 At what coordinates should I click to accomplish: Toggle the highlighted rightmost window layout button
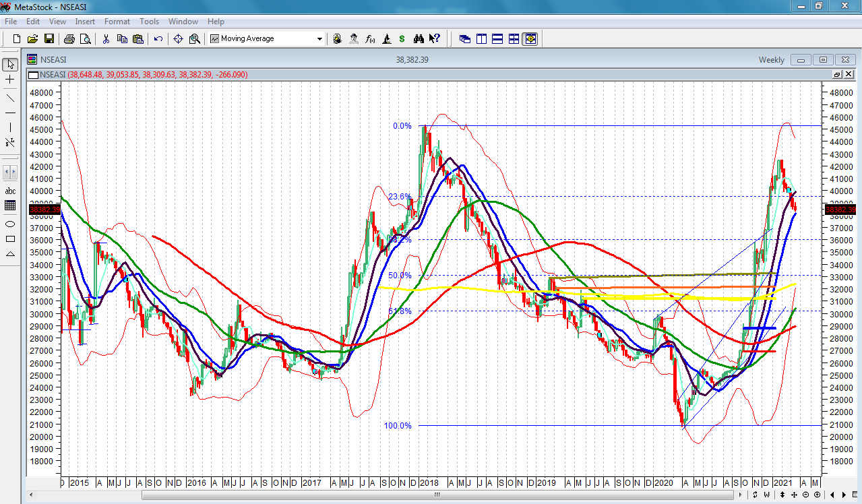[x=530, y=39]
